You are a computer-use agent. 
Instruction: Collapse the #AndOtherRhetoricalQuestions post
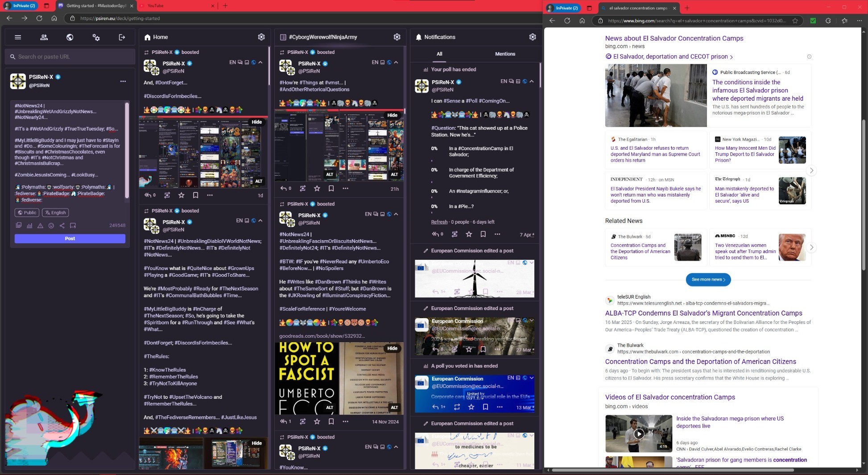pos(396,62)
